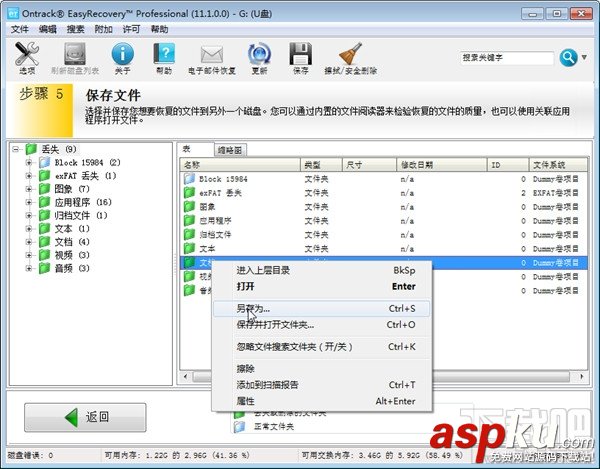The width and height of the screenshot is (600, 469).
Task: Open the 帮助 menu in menu bar
Action: (x=159, y=29)
